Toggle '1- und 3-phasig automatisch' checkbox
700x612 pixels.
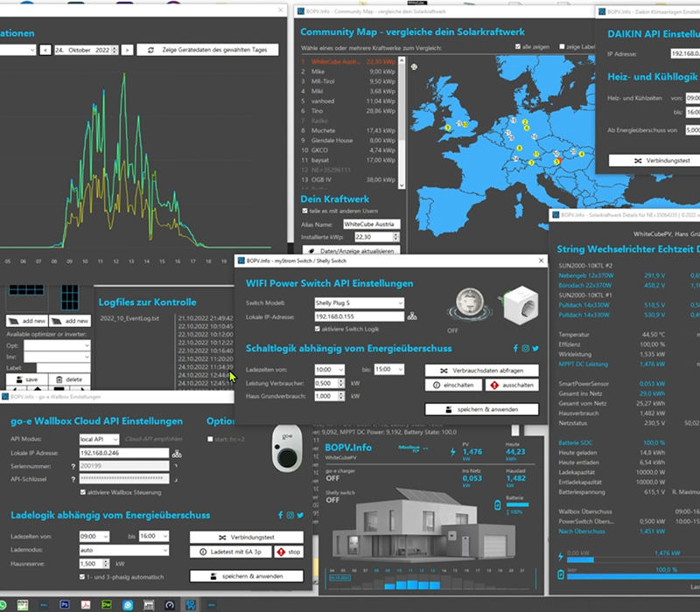(82, 577)
